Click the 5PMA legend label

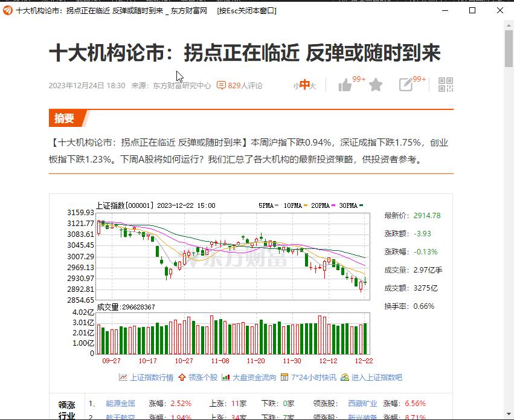(266, 205)
